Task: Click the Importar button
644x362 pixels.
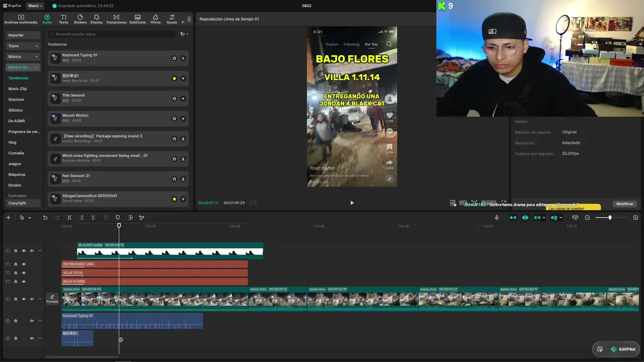Action: click(x=23, y=35)
